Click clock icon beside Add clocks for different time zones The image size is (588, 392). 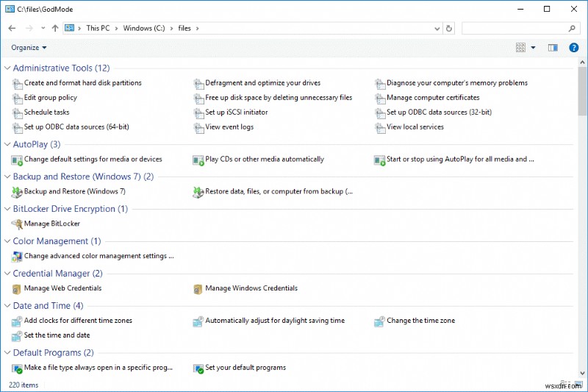17,321
